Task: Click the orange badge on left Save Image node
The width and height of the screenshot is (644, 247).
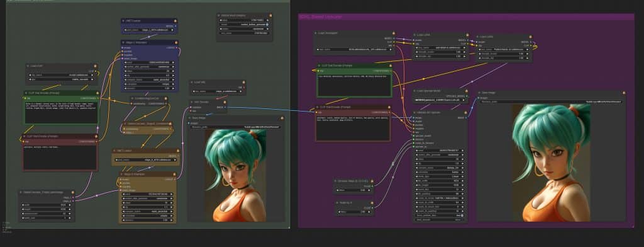Action: tap(283, 117)
